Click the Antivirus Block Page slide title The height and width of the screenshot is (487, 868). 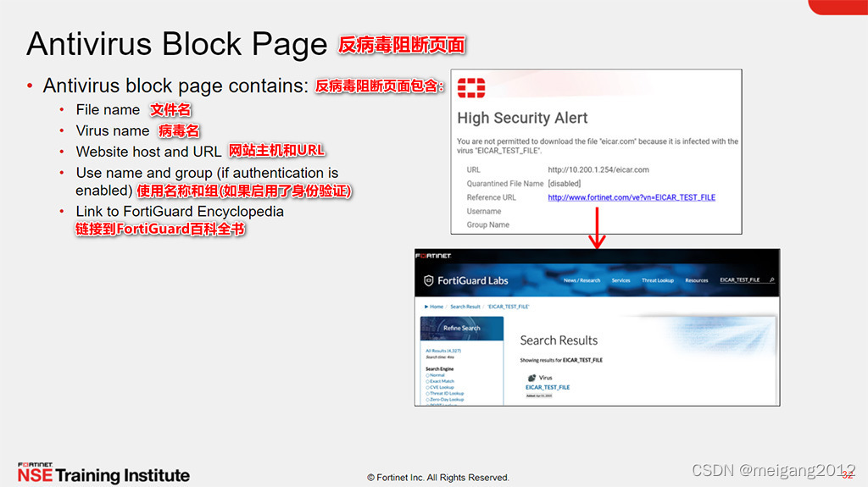point(176,44)
